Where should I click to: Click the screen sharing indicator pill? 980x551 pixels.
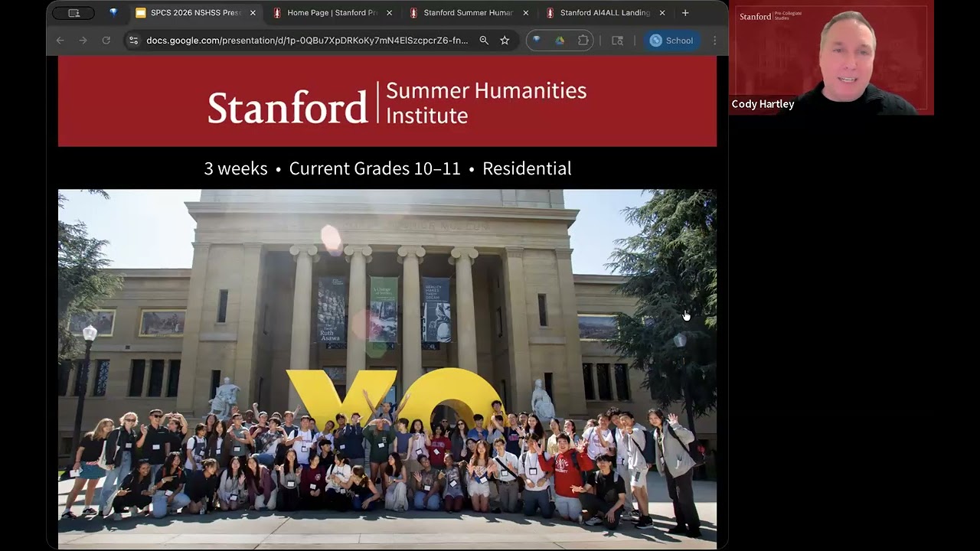73,13
